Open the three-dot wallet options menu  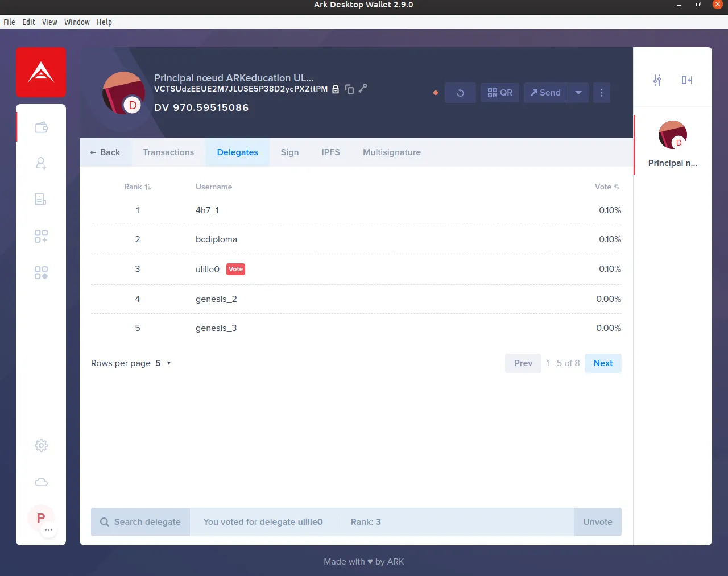[602, 93]
